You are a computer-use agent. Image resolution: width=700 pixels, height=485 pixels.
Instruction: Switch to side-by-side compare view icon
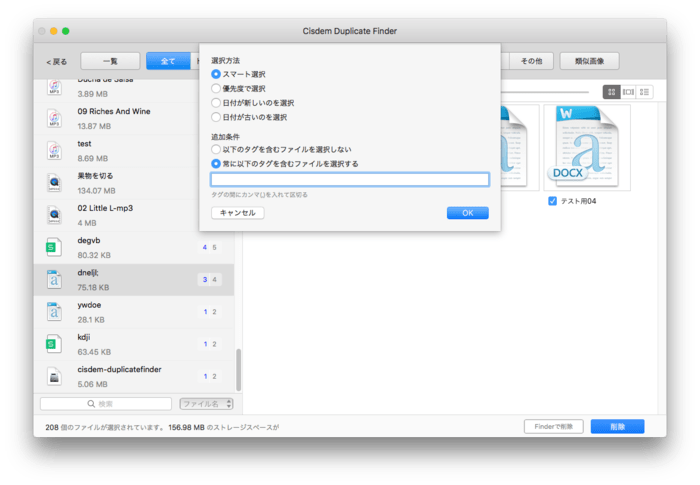tap(628, 92)
